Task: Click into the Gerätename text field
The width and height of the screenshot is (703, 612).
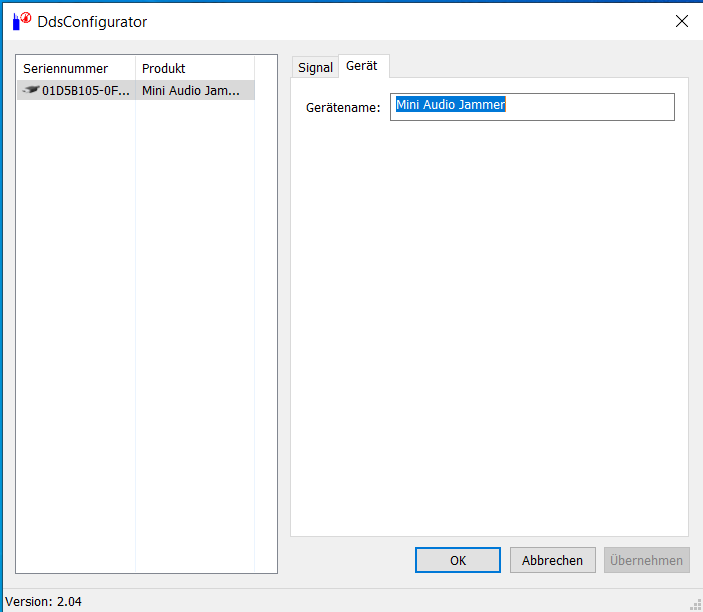Action: click(580, 106)
